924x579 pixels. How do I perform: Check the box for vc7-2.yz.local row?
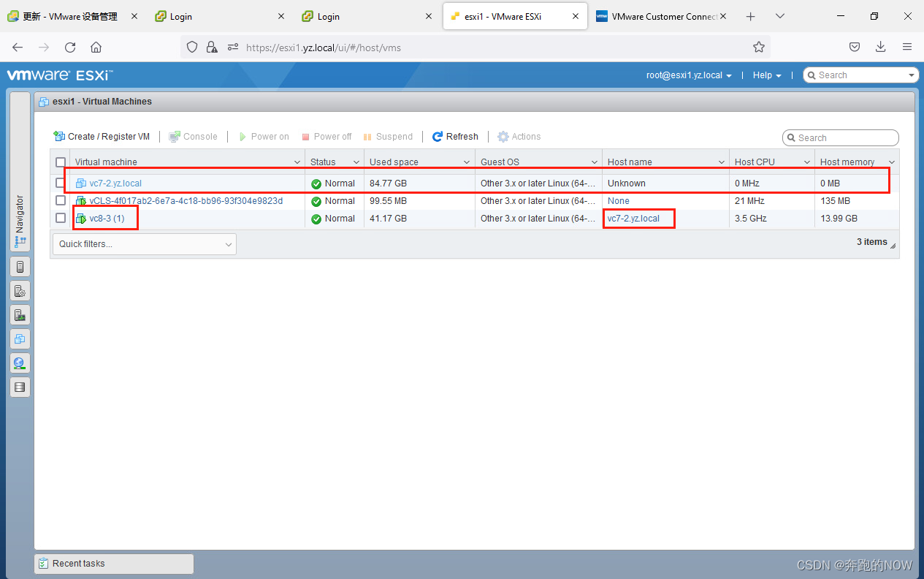[x=61, y=183]
